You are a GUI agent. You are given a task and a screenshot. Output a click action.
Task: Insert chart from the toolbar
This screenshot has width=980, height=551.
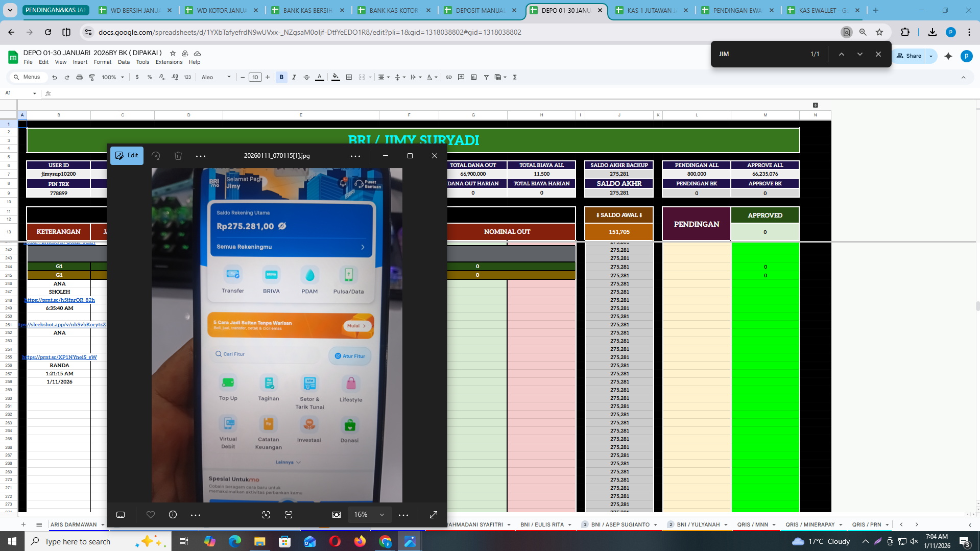[x=474, y=77]
